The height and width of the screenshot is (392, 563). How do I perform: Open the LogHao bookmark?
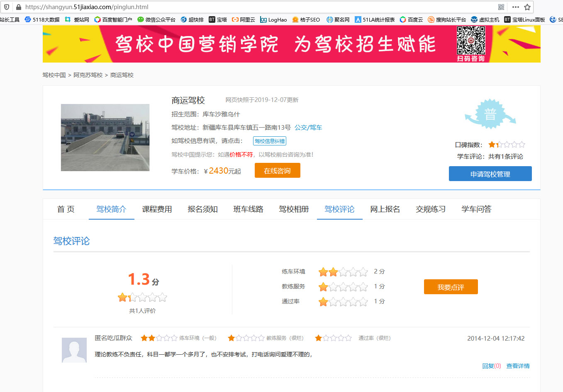coord(273,19)
